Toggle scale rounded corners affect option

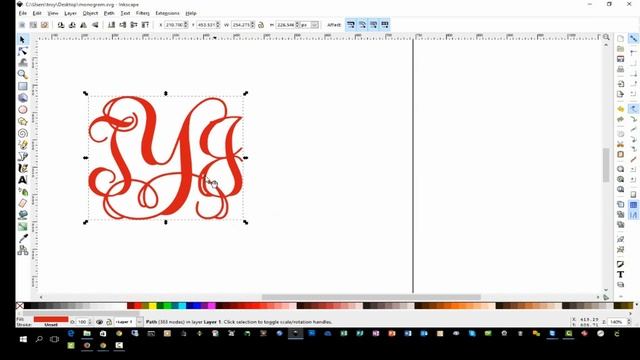362,25
